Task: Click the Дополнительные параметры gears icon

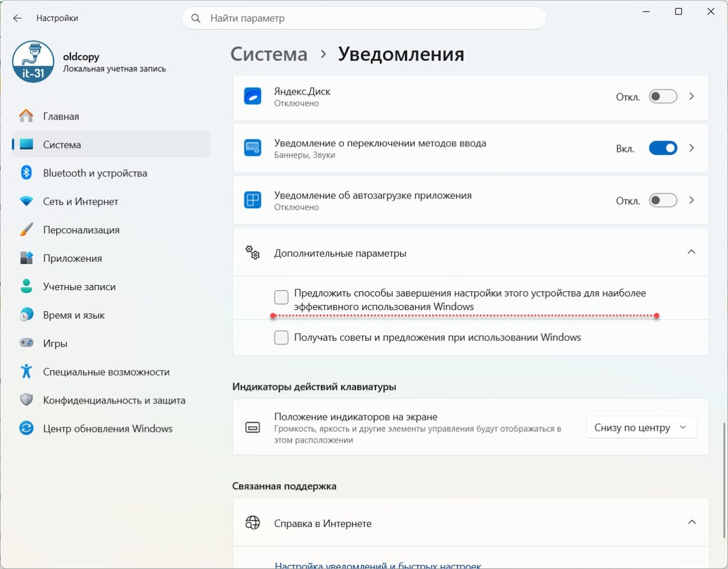Action: [x=252, y=252]
